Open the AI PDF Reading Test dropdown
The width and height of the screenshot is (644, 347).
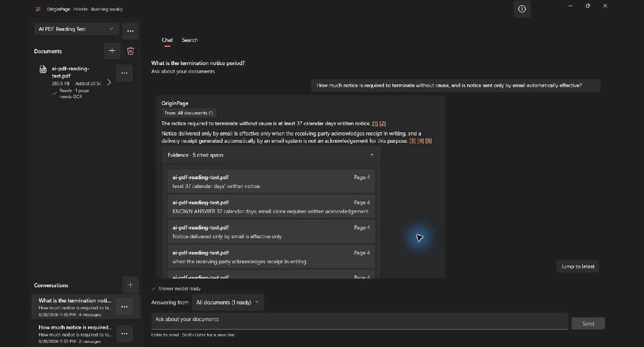(x=76, y=29)
